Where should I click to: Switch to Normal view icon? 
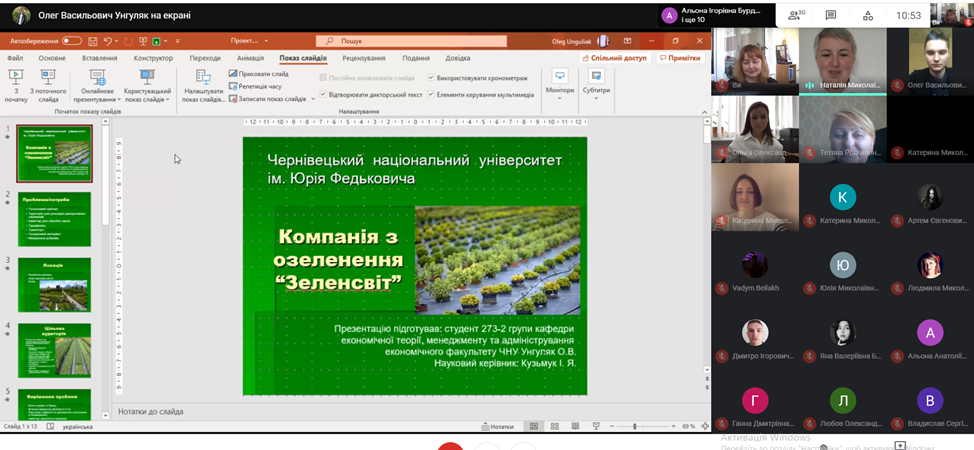coord(533,427)
